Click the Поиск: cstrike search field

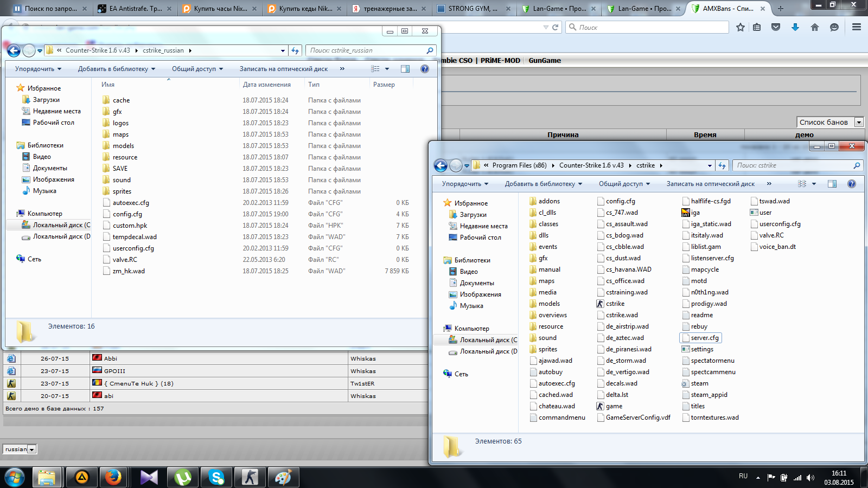792,165
